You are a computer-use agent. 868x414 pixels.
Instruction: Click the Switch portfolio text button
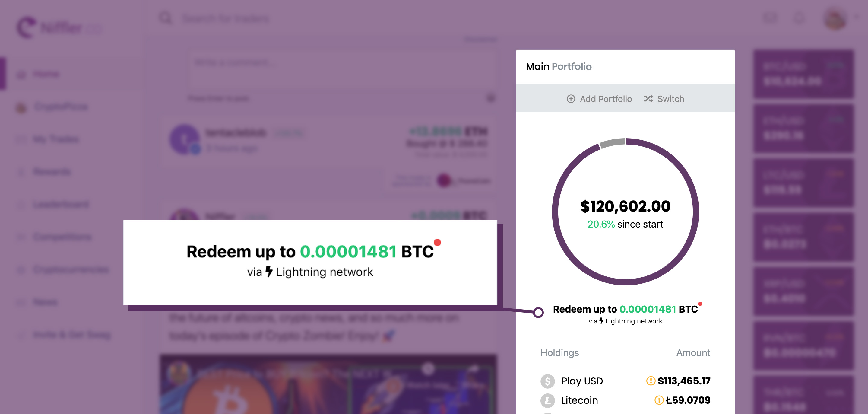point(670,99)
